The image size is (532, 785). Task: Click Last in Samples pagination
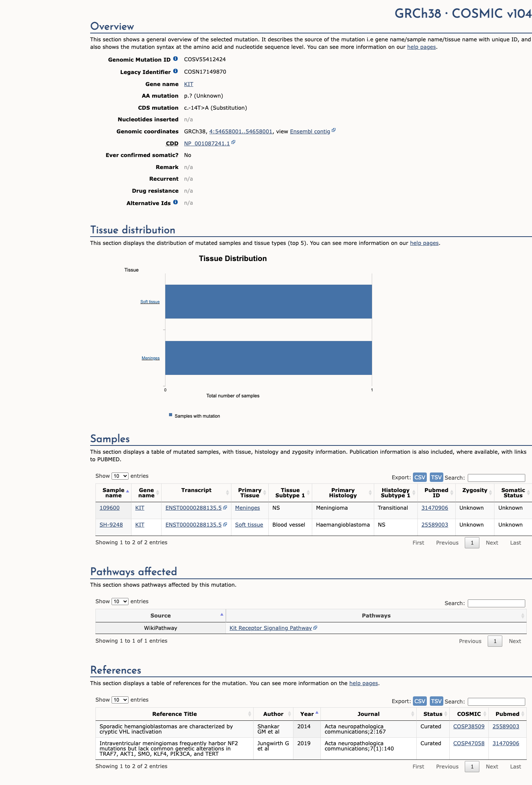pos(515,543)
